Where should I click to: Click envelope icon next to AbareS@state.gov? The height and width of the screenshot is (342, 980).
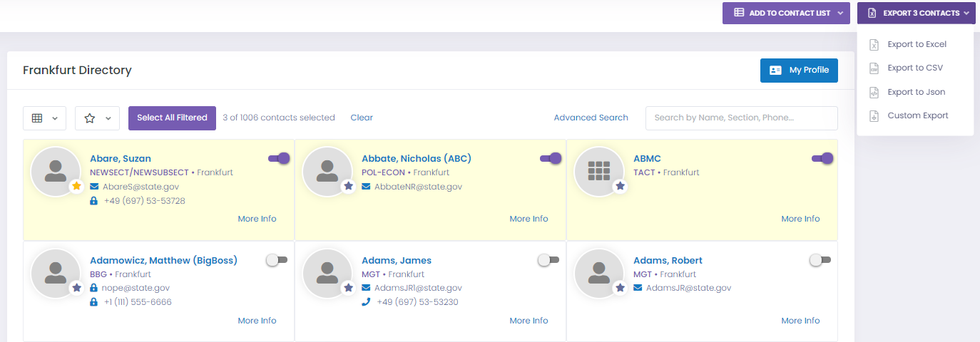(94, 187)
